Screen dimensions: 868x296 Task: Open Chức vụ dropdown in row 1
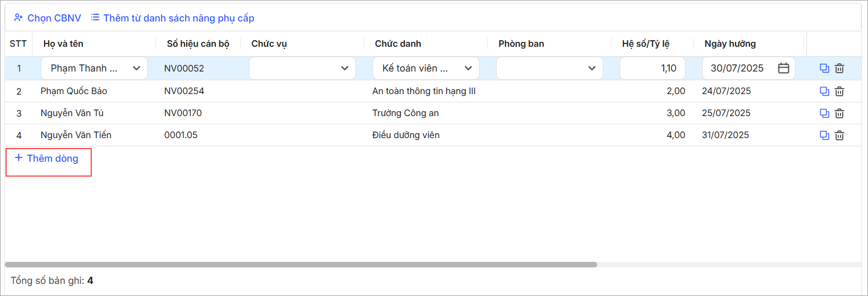click(302, 68)
